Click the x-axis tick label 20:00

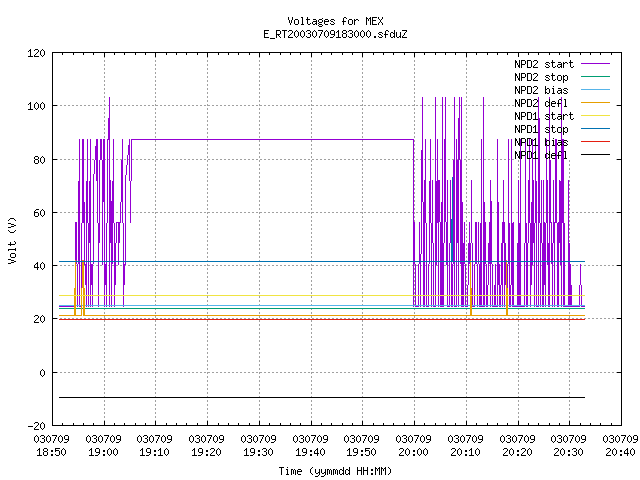[413, 452]
